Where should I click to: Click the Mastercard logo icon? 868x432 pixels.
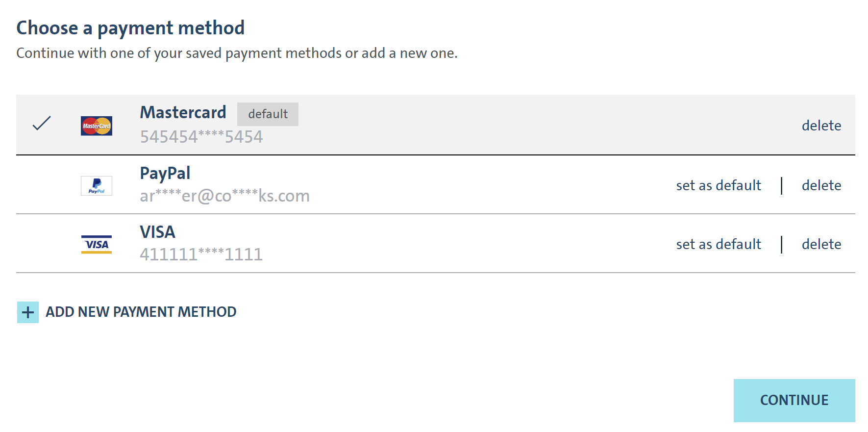click(97, 126)
